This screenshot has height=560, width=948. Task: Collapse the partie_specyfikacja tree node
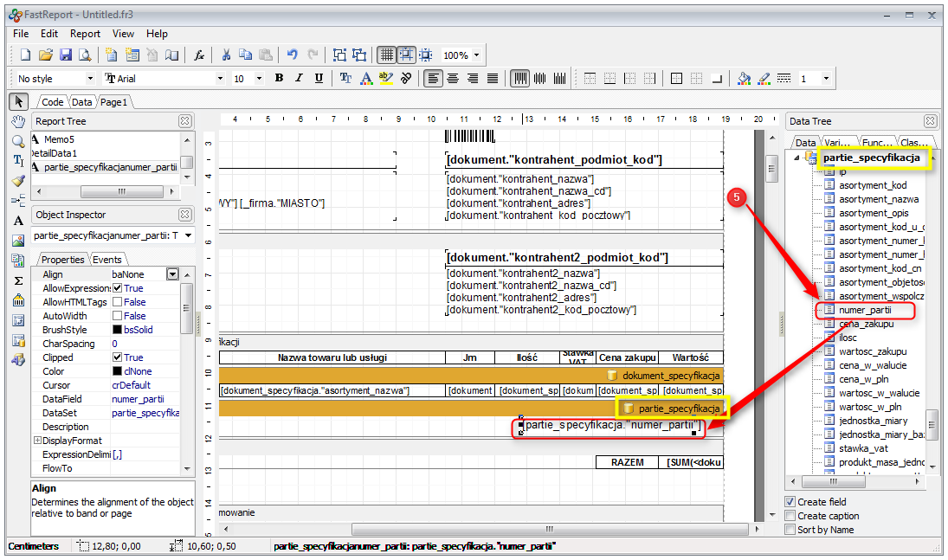pyautogui.click(x=796, y=158)
